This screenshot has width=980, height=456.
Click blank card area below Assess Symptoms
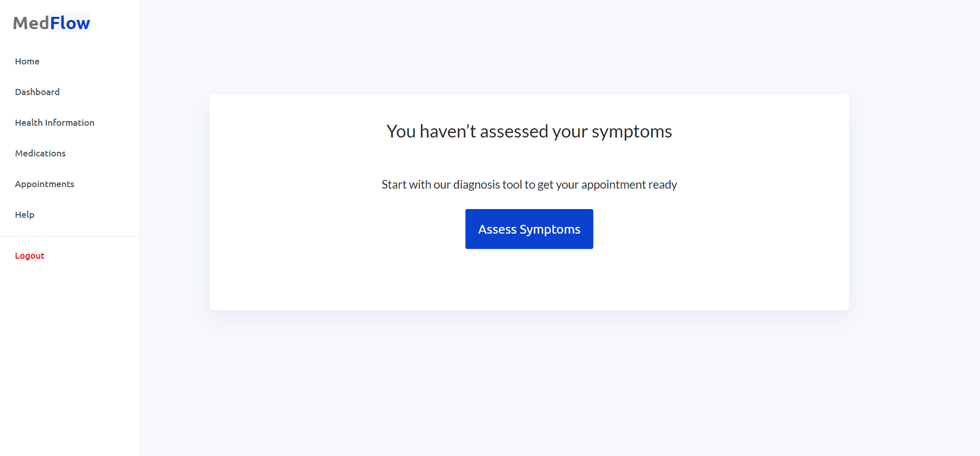point(529,281)
